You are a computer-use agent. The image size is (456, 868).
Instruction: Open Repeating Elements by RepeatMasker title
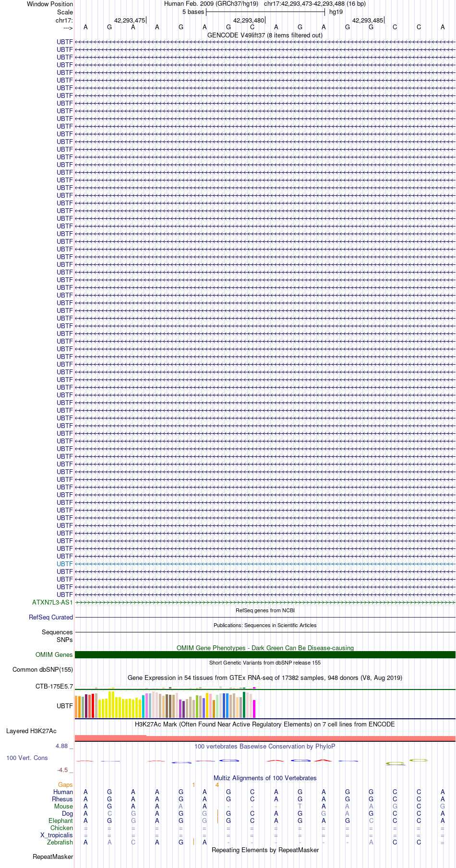click(265, 850)
